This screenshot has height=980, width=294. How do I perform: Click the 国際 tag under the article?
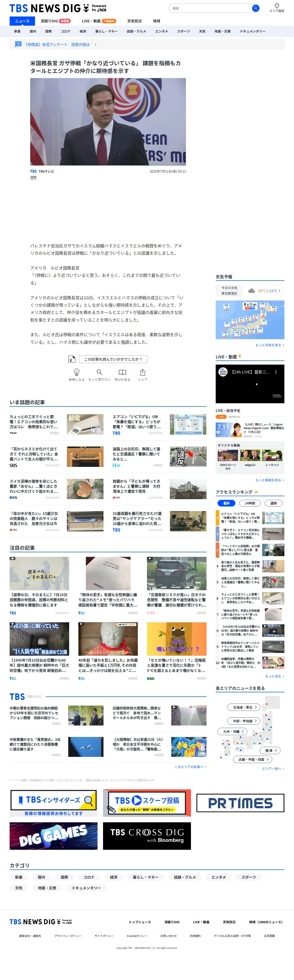click(33, 177)
